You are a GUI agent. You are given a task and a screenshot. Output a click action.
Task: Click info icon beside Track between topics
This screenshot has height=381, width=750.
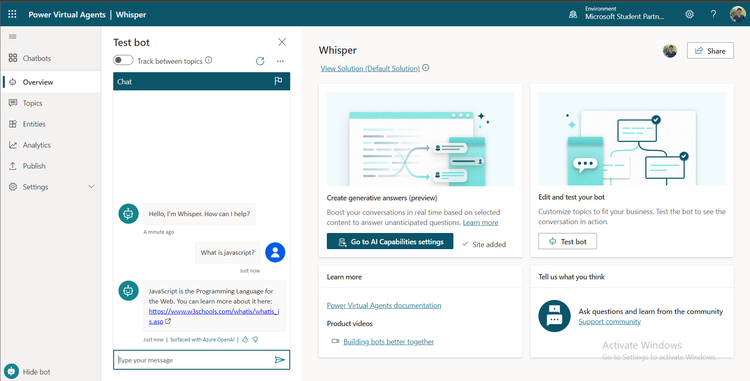pos(209,60)
